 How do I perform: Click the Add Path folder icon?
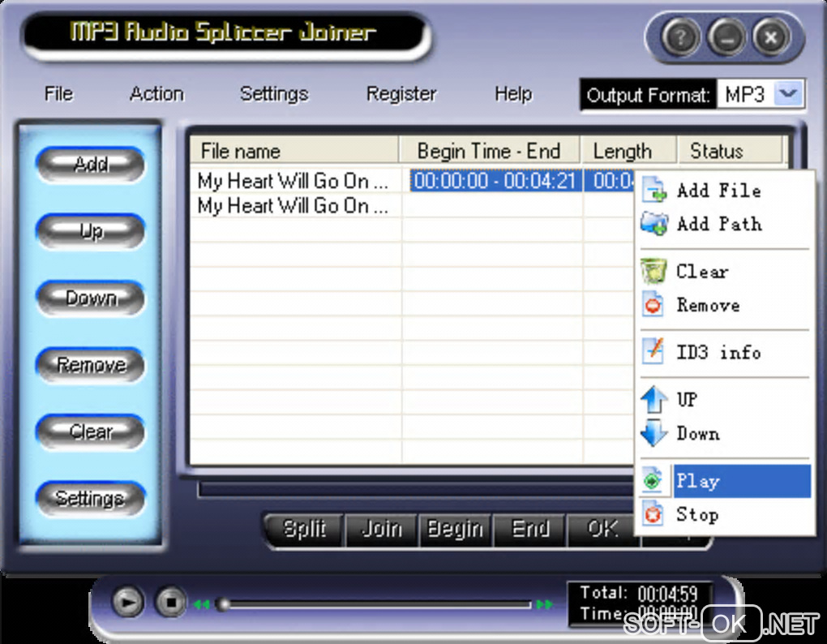654,224
